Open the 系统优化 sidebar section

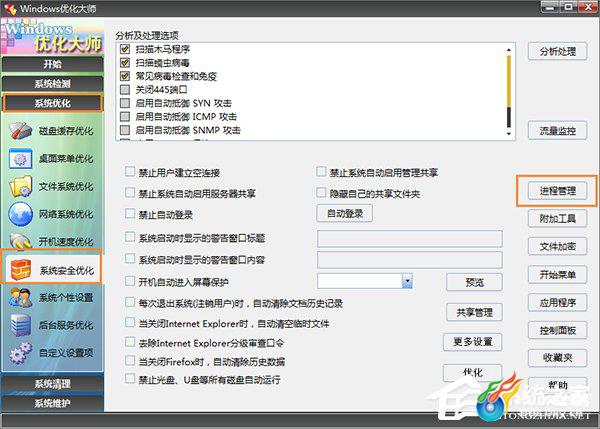pyautogui.click(x=52, y=103)
